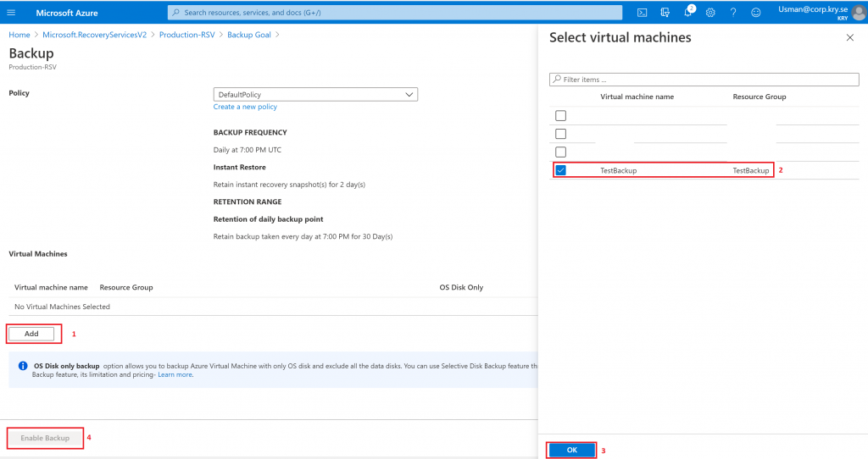Viewport: 868px width, 459px height.
Task: Click the Virtual machine name header in the main table
Action: 51,287
